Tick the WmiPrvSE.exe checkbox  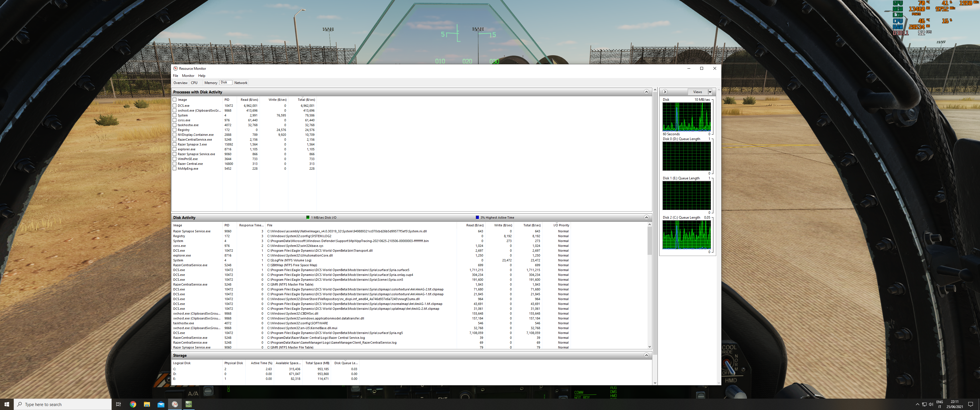click(x=175, y=159)
